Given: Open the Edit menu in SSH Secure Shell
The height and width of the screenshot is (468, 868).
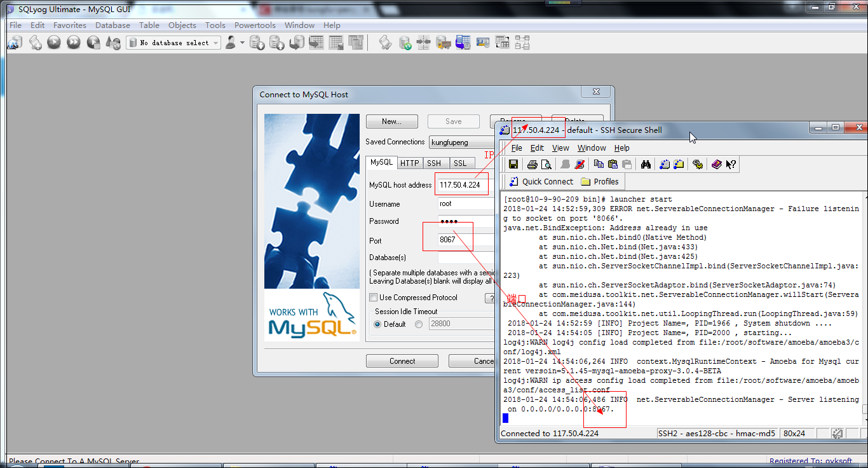Looking at the screenshot, I should pos(537,148).
